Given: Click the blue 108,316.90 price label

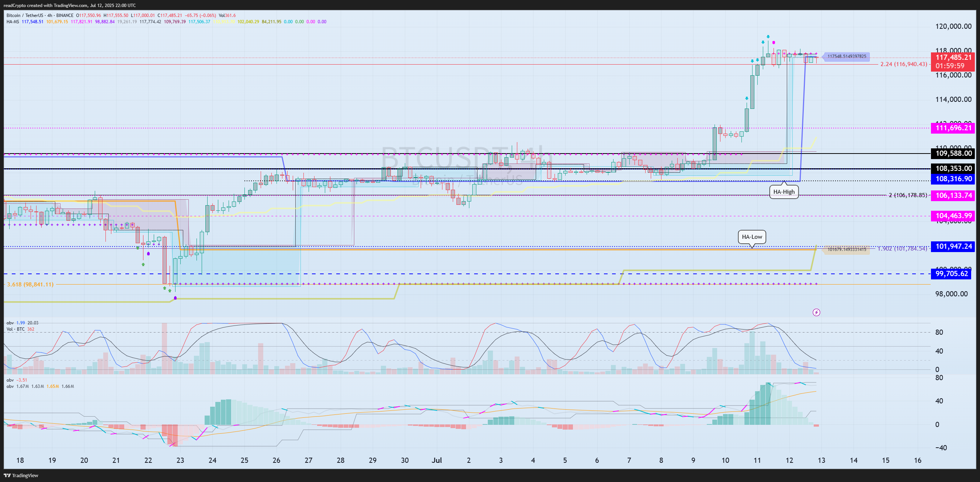Looking at the screenshot, I should (x=953, y=179).
